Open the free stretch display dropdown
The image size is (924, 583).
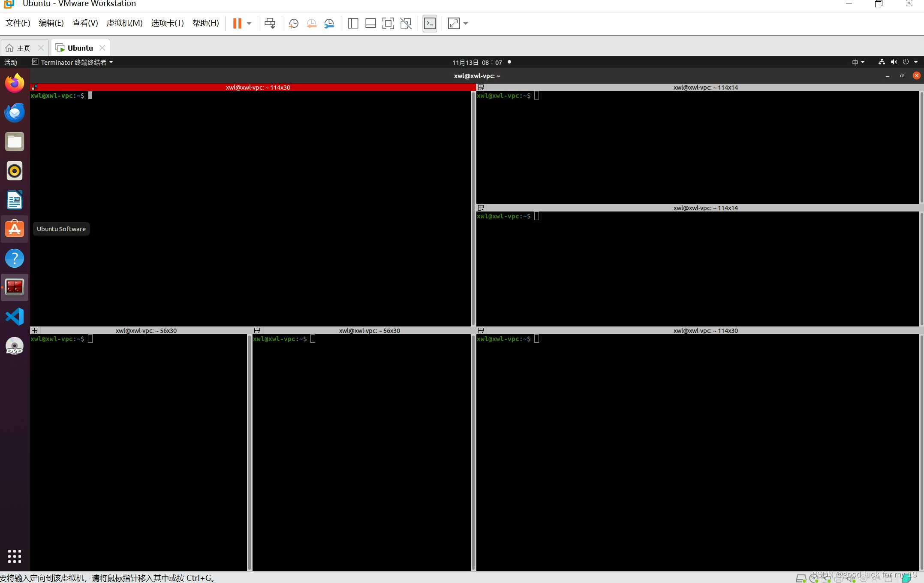point(466,24)
